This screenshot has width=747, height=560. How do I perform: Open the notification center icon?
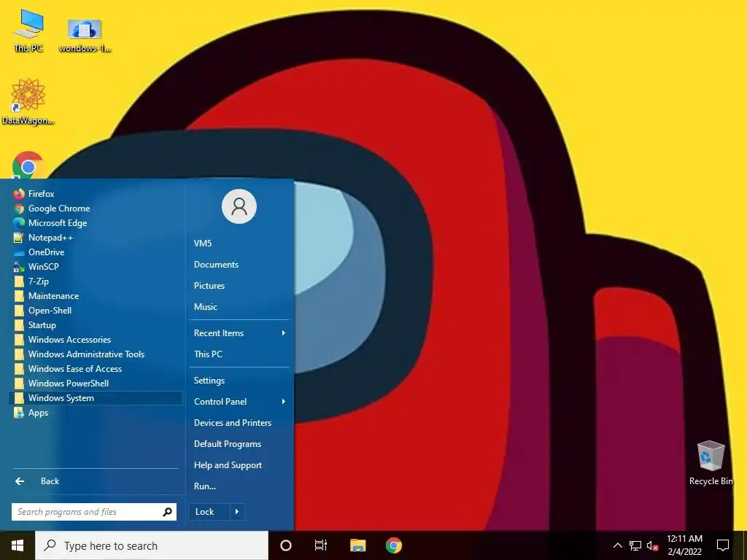723,545
